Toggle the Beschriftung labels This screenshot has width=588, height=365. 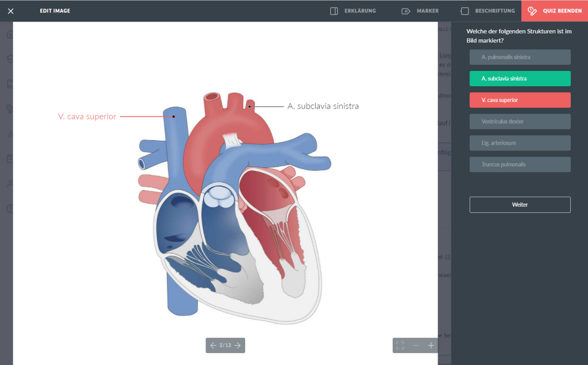(x=487, y=11)
